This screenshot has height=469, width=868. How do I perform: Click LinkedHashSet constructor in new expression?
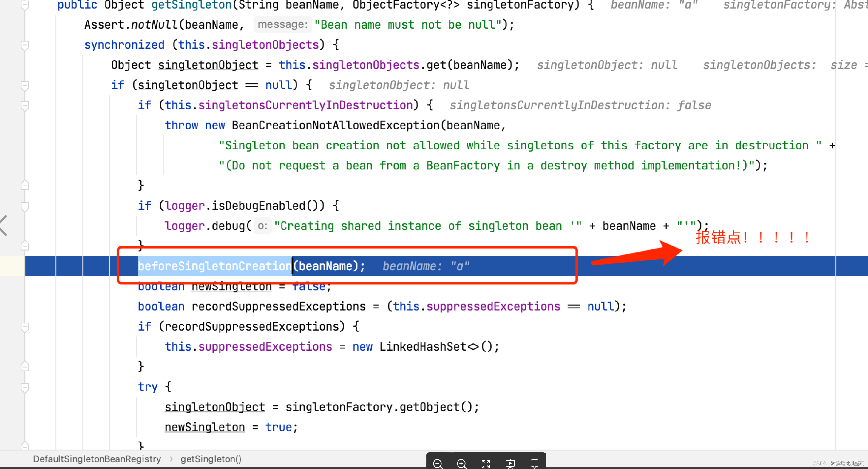click(x=423, y=347)
